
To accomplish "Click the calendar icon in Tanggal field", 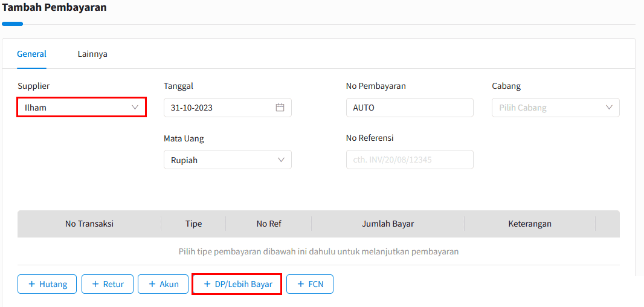I will pos(280,108).
